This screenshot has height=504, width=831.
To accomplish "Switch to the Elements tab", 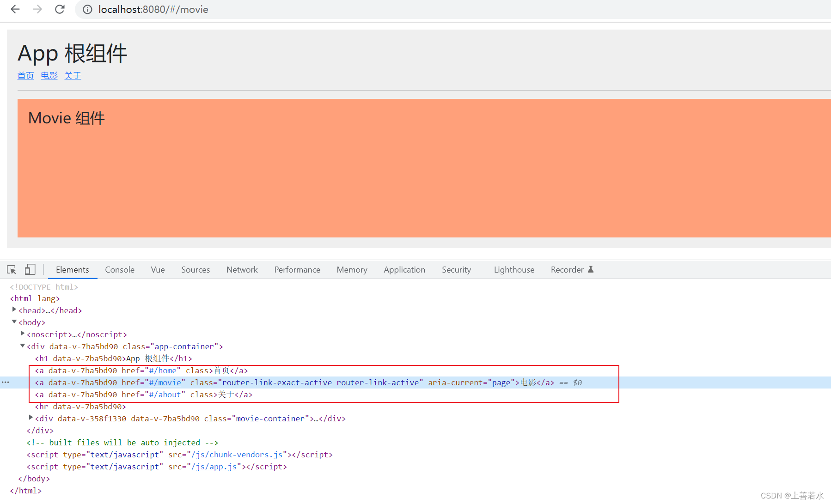I will [x=72, y=270].
